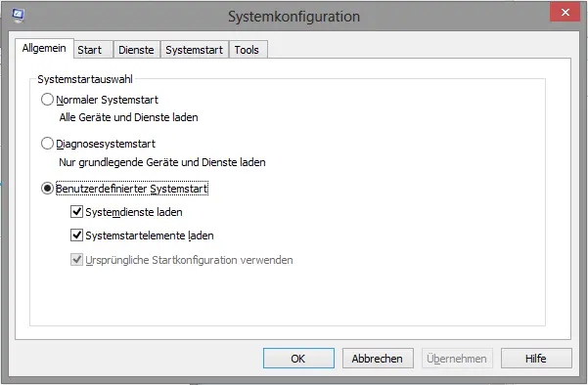Cancel using the Abbrechen button
588x385 pixels.
[x=378, y=359]
